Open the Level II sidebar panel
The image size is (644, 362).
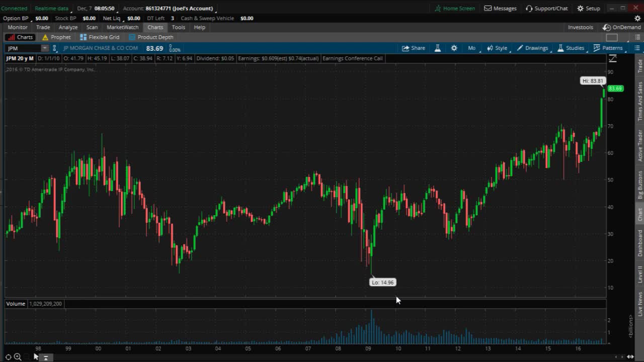point(640,275)
